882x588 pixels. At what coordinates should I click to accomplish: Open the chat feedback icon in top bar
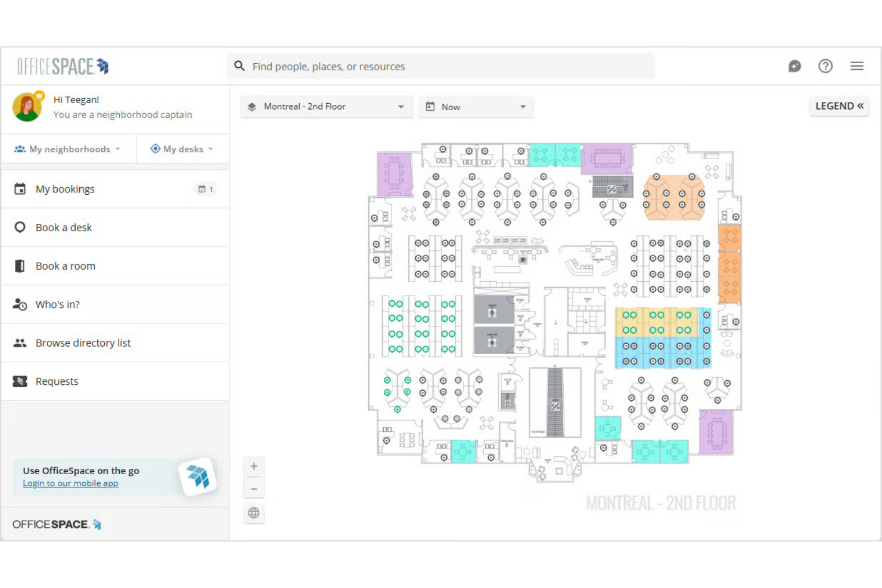[x=794, y=66]
